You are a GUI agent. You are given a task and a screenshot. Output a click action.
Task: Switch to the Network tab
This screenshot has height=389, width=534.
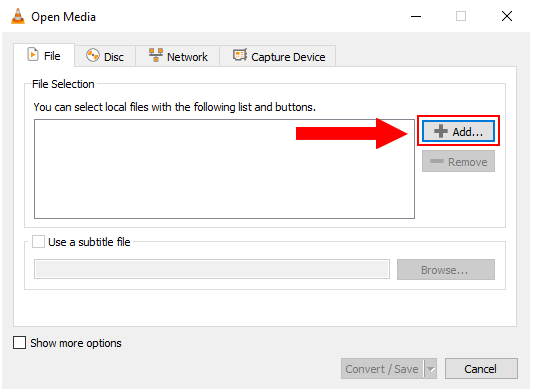point(178,56)
